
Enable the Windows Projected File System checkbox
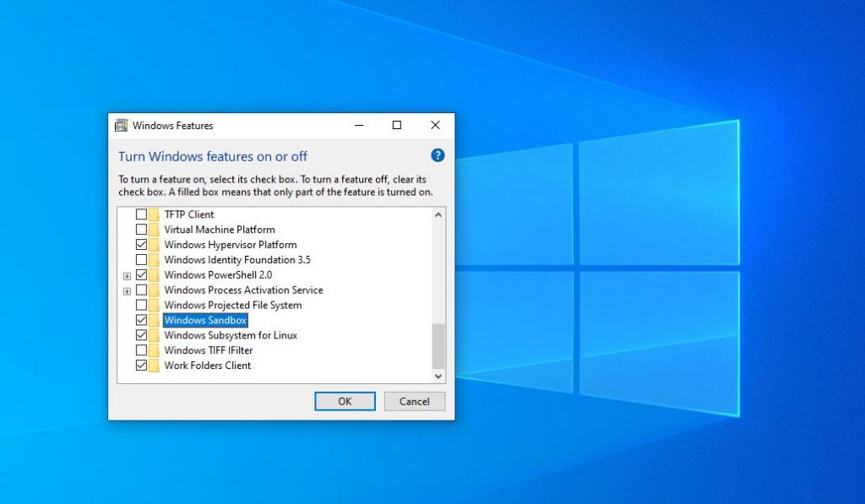point(141,305)
